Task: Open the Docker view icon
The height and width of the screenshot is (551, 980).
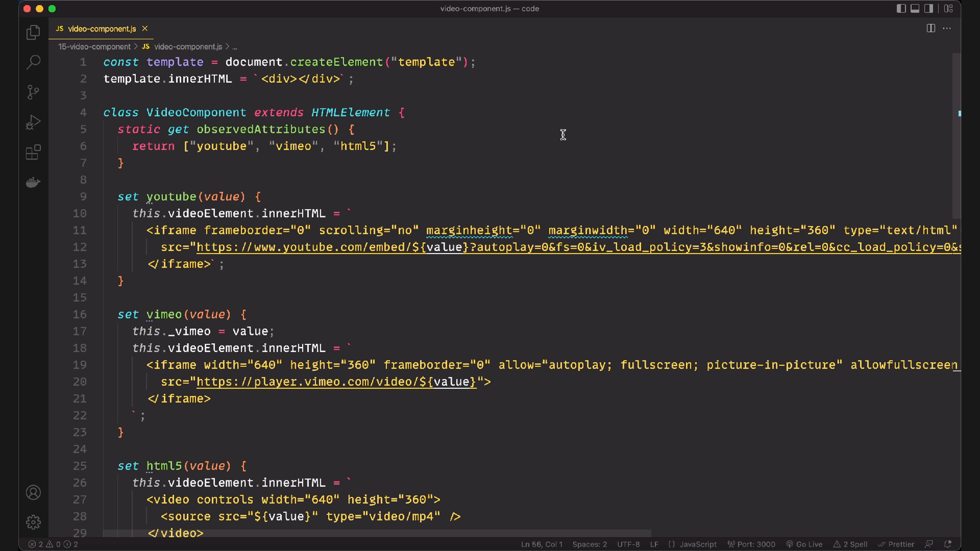Action: tap(33, 182)
